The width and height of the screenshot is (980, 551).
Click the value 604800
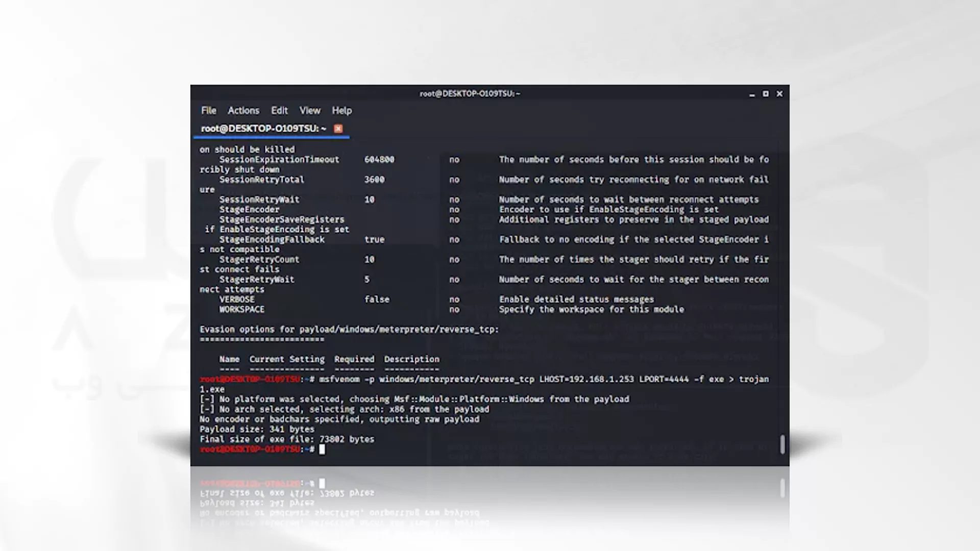[379, 160]
